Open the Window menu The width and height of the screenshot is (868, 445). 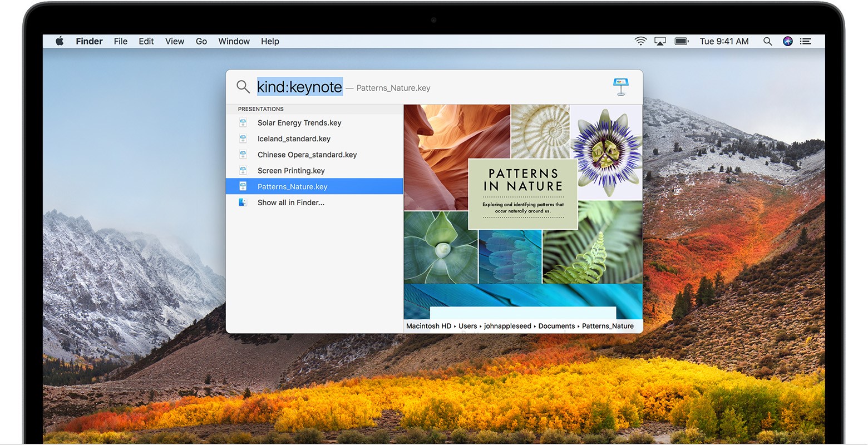[x=234, y=41]
